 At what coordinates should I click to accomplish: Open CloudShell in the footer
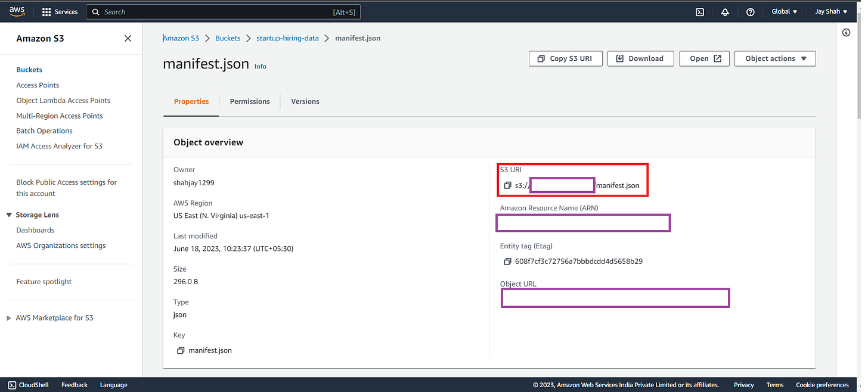point(29,385)
